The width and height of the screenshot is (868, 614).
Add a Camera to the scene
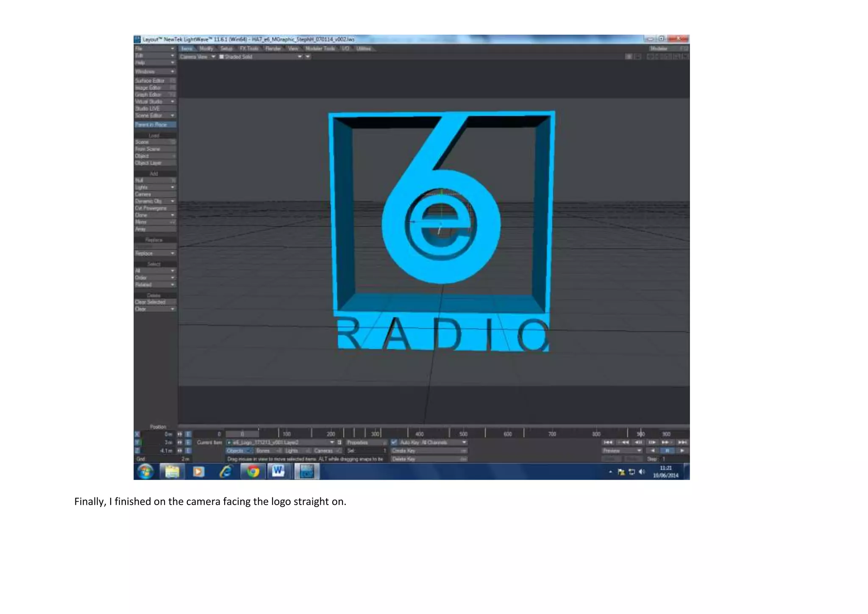[155, 194]
